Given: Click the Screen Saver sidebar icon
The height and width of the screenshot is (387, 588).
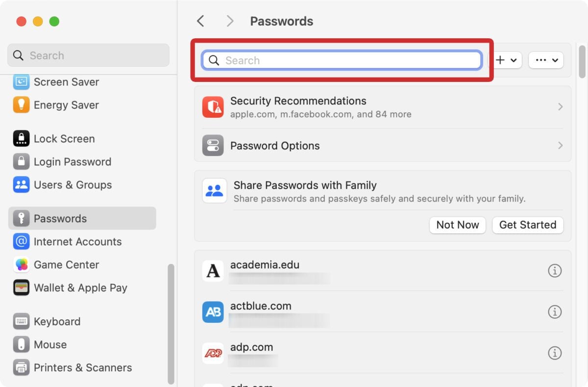Looking at the screenshot, I should tap(21, 81).
